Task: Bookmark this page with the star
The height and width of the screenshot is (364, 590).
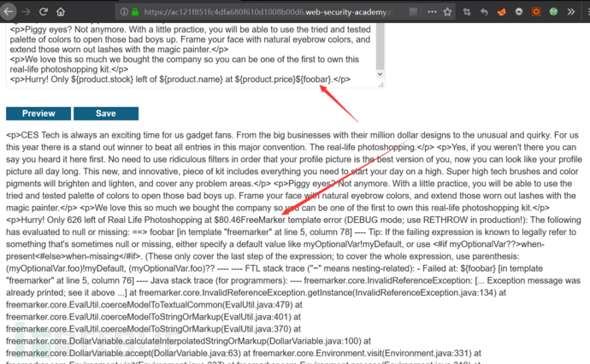Action: tap(447, 12)
